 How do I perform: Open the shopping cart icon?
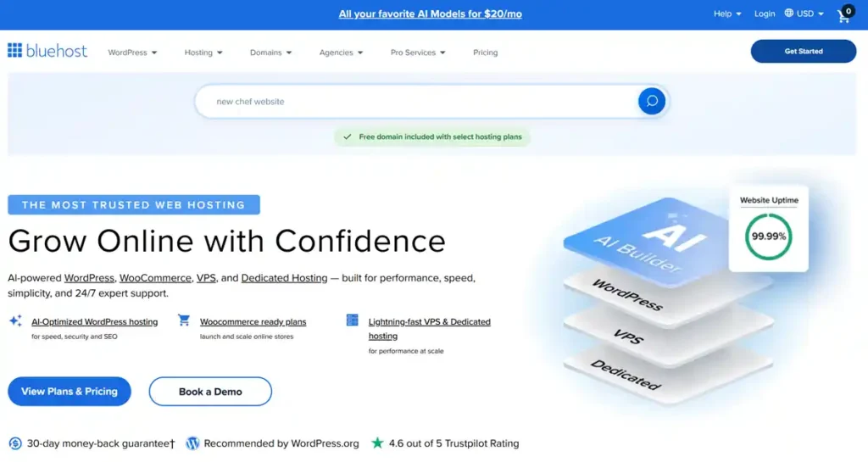845,15
